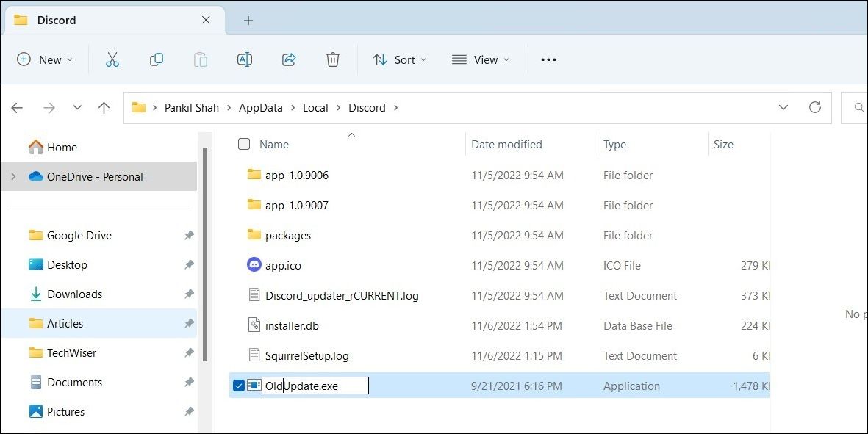868x434 pixels.
Task: Click inside the OldUpdate.exe rename field
Action: [315, 386]
